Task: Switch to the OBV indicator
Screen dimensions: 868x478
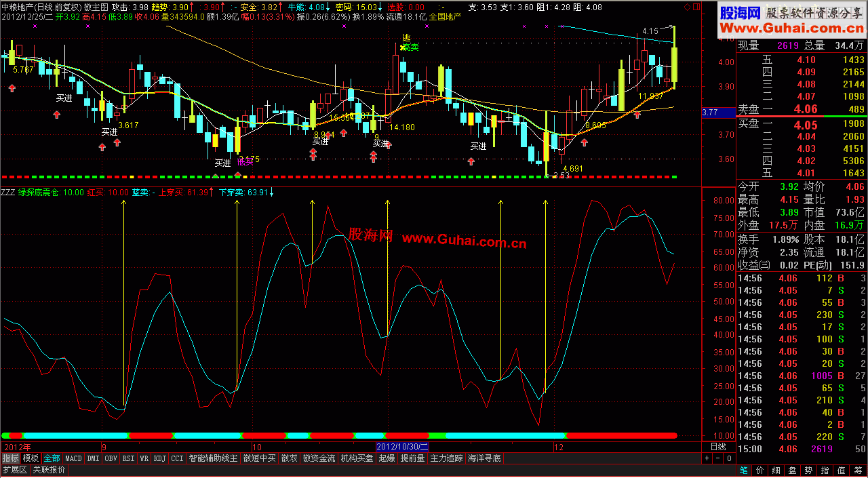Action: (x=111, y=459)
